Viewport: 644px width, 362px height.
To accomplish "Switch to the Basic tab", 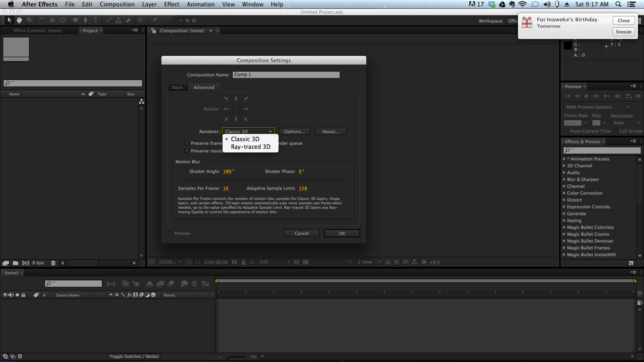I will pyautogui.click(x=178, y=87).
